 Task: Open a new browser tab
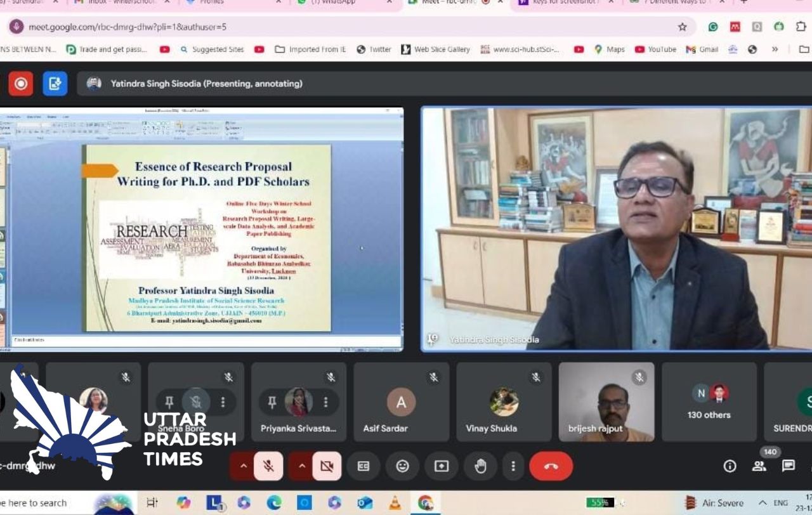click(745, 3)
